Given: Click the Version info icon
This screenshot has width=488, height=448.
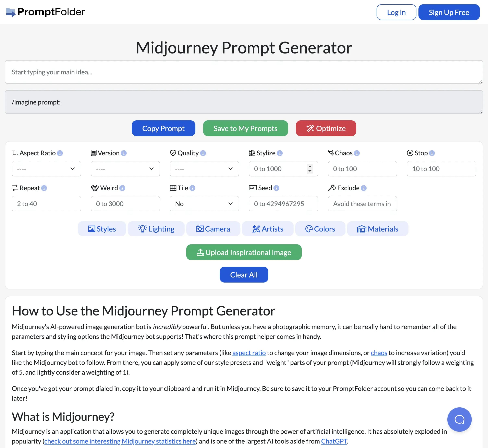Looking at the screenshot, I should coord(124,153).
